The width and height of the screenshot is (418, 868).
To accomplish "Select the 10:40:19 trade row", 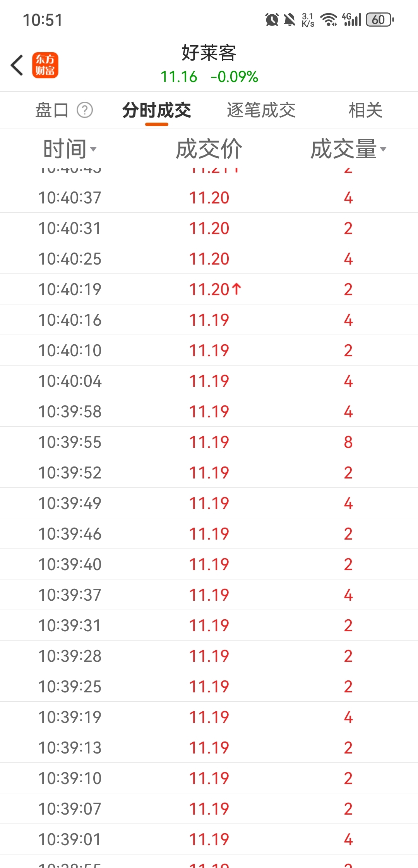I will pos(209,289).
